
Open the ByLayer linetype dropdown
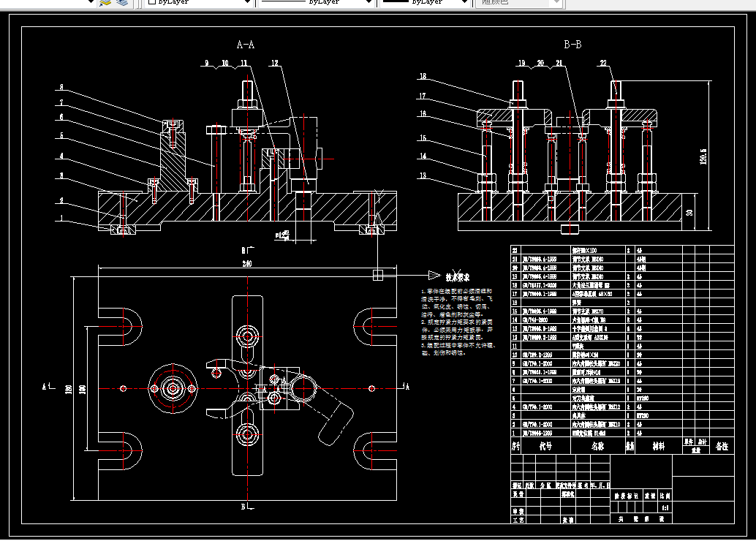[317, 2]
